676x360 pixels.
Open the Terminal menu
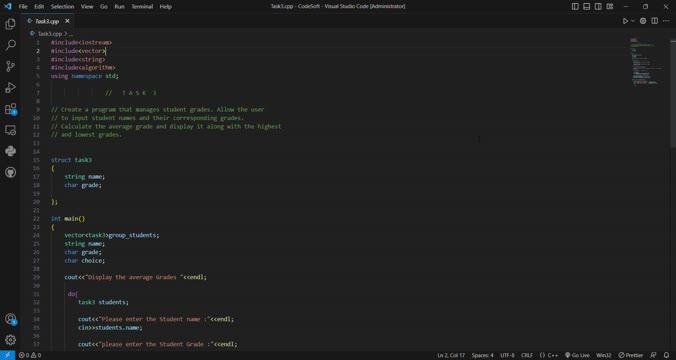[142, 6]
